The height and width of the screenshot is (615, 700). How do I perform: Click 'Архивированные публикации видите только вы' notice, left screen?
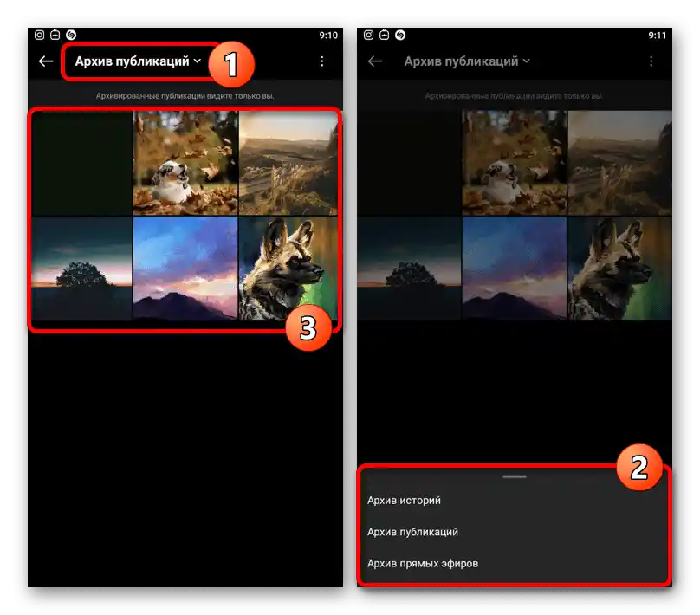185,96
